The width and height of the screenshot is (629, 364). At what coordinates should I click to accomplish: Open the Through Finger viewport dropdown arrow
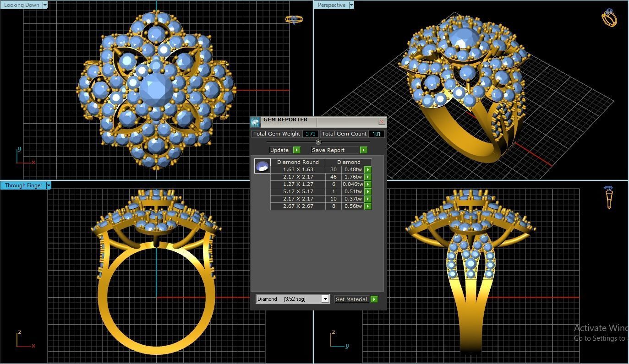point(49,185)
